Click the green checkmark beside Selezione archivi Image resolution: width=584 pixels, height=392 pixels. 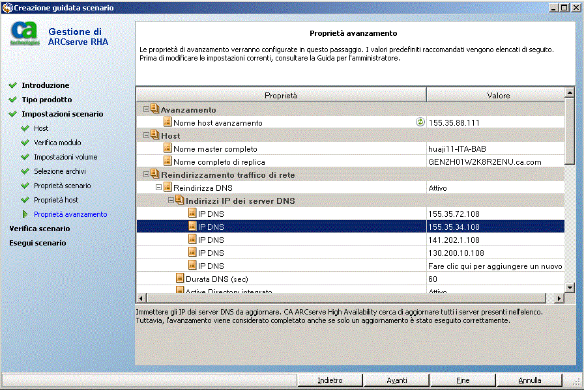pos(25,171)
